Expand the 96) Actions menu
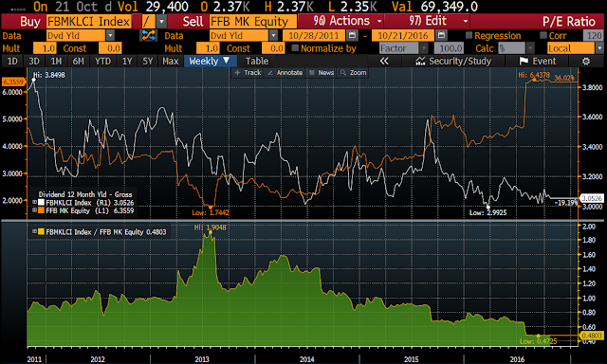607x364 pixels. 345,21
